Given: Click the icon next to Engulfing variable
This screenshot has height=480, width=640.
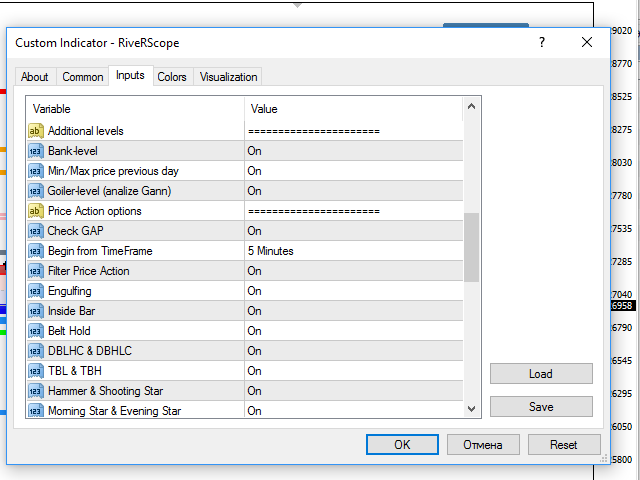Looking at the screenshot, I should click(x=35, y=291).
